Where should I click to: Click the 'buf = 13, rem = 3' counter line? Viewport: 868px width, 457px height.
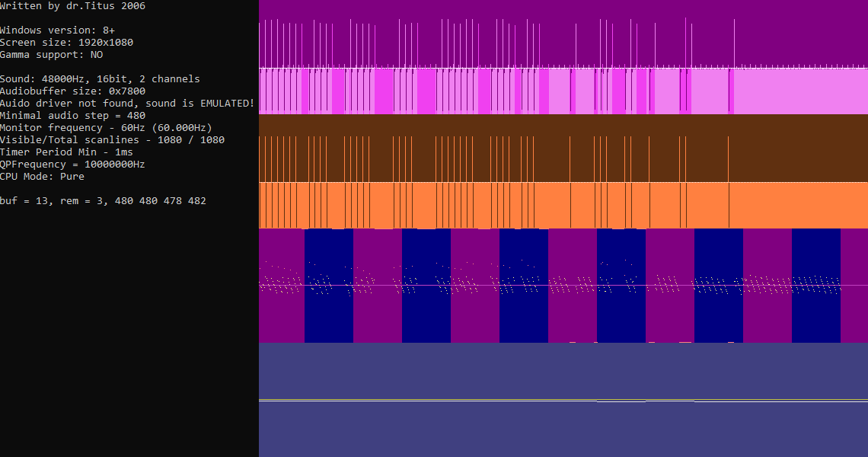[x=103, y=201]
